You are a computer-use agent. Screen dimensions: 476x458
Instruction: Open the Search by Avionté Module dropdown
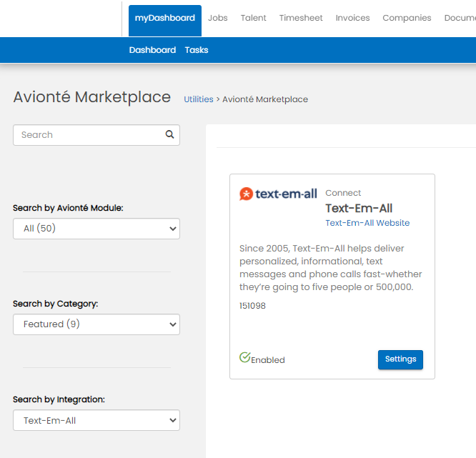(96, 229)
